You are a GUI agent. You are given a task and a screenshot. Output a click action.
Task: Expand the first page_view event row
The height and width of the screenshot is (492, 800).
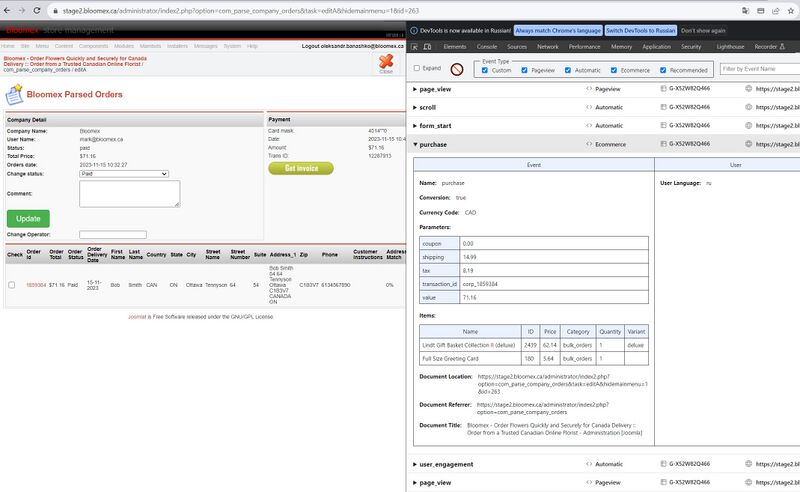(415, 89)
